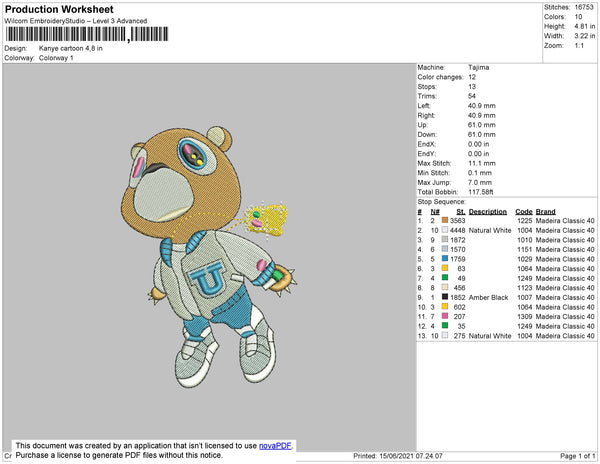Click the Max Jump value 7.0 mm
This screenshot has height=464, width=600.
coord(480,182)
